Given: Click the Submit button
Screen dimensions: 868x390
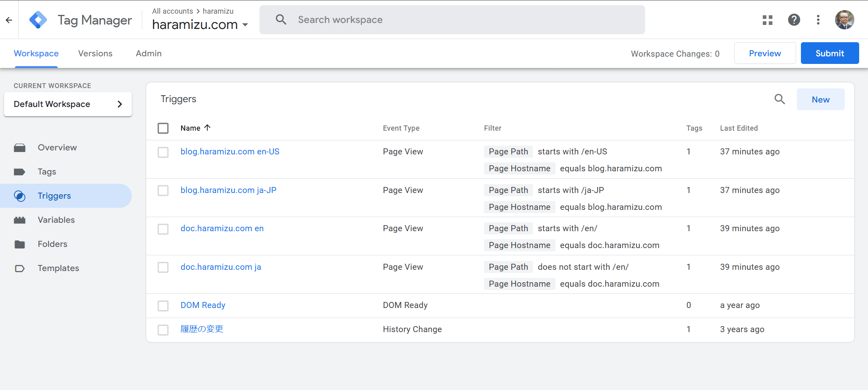Looking at the screenshot, I should pyautogui.click(x=829, y=53).
